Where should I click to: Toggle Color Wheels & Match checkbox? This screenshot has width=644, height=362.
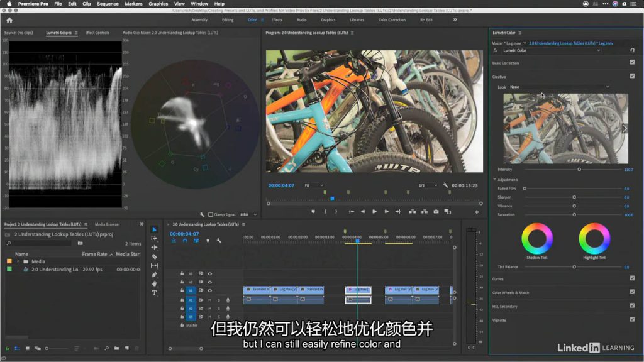pyautogui.click(x=632, y=292)
